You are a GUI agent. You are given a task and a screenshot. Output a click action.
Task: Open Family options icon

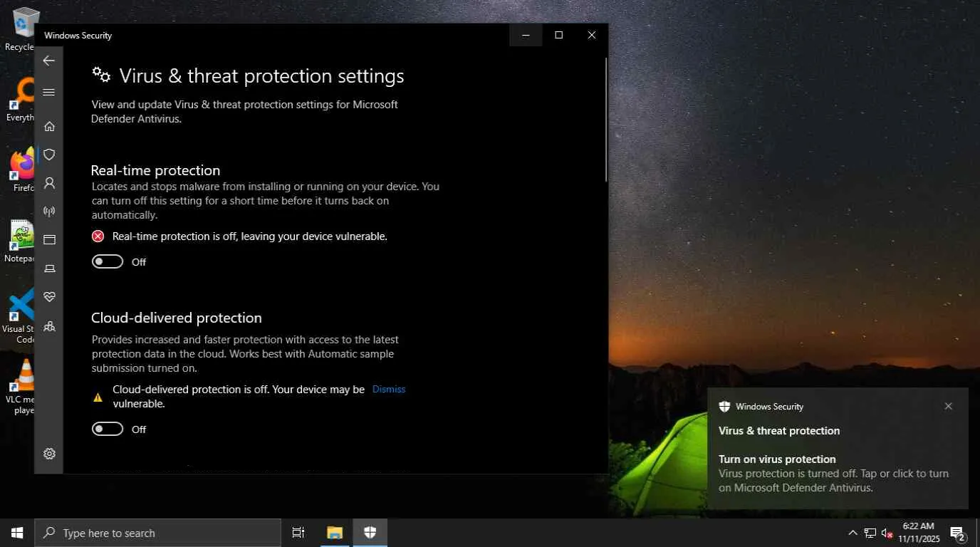click(x=49, y=326)
